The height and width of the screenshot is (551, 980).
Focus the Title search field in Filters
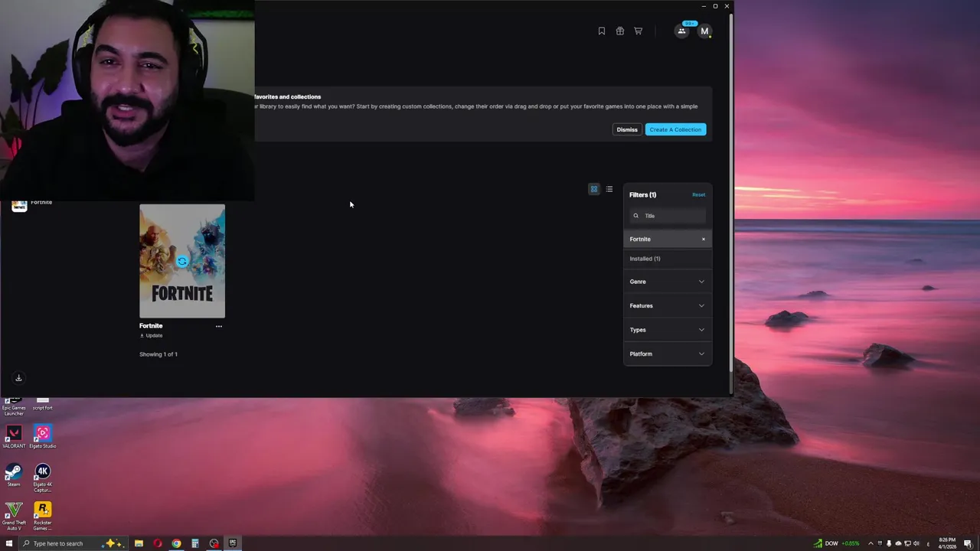[x=668, y=216]
